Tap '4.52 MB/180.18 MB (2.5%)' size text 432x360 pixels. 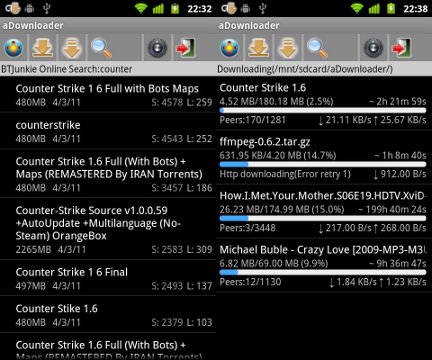pyautogui.click(x=276, y=101)
